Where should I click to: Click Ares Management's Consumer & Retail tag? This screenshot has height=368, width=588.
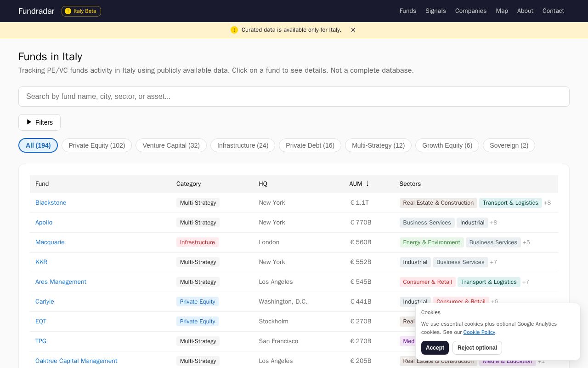pos(427,282)
